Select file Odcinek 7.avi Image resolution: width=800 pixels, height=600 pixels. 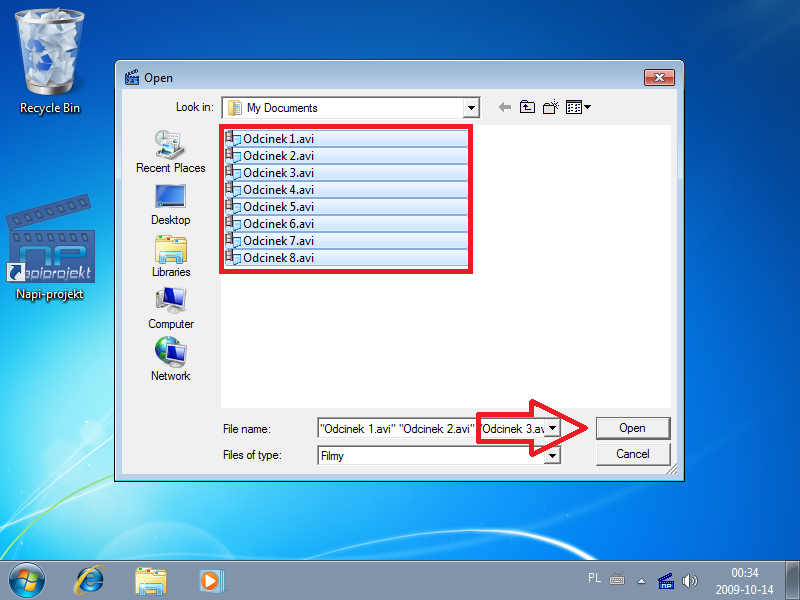(346, 241)
